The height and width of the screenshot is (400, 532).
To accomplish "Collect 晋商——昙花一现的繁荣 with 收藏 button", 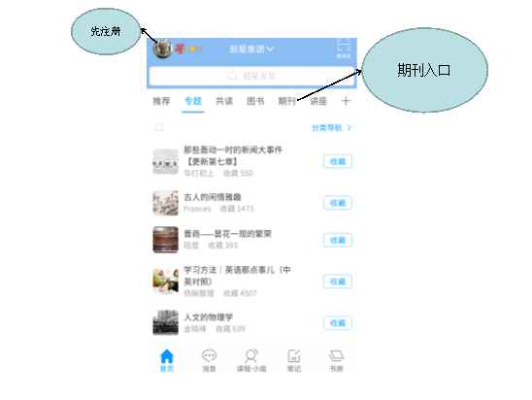I will (338, 240).
